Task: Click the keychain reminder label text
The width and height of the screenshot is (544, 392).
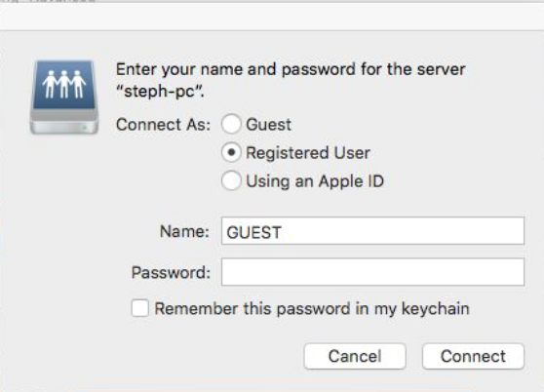Action: [x=312, y=309]
